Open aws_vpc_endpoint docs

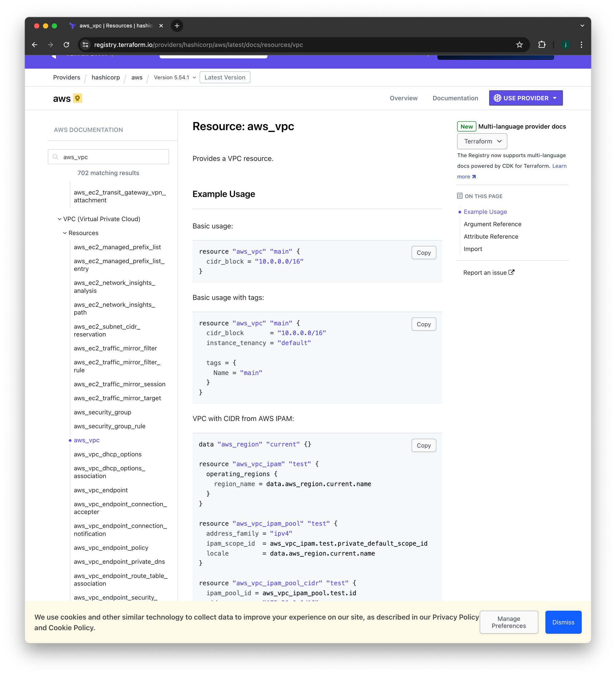pos(100,490)
